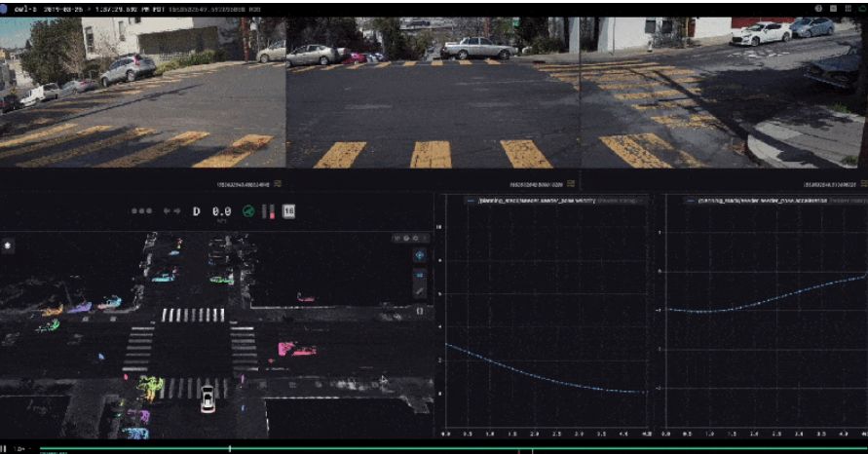Image resolution: width=868 pixels, height=454 pixels.
Task: Open the 3D panel settings gear
Action: point(415,238)
